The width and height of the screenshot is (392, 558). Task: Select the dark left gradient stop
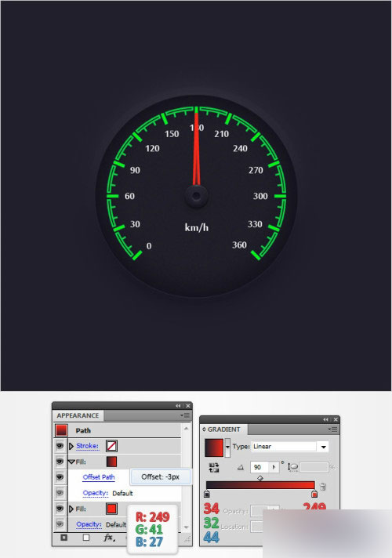[x=207, y=494]
